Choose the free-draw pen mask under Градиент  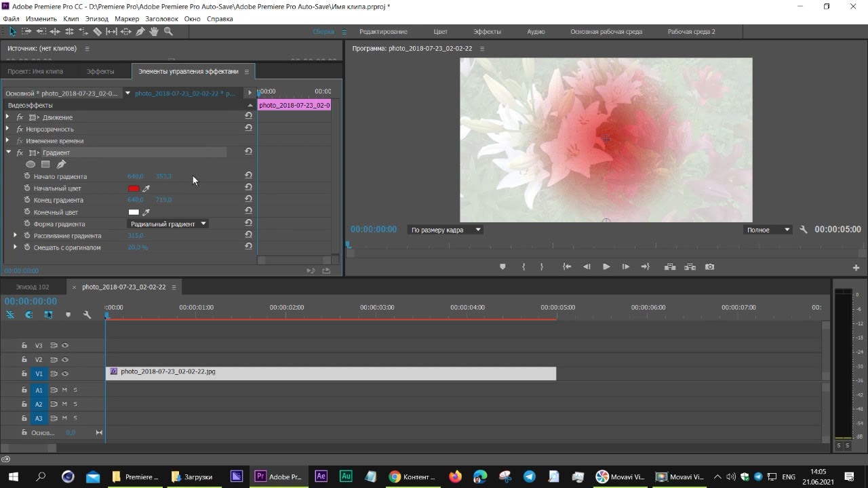(x=61, y=164)
